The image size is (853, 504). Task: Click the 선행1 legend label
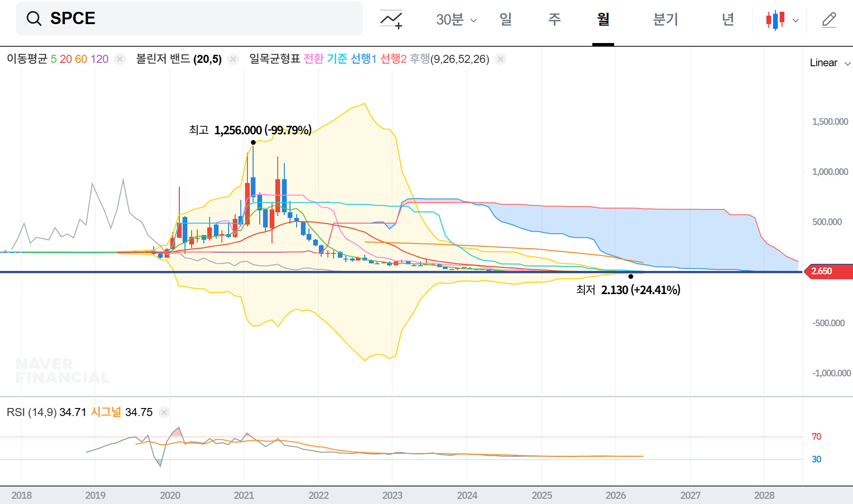(363, 59)
